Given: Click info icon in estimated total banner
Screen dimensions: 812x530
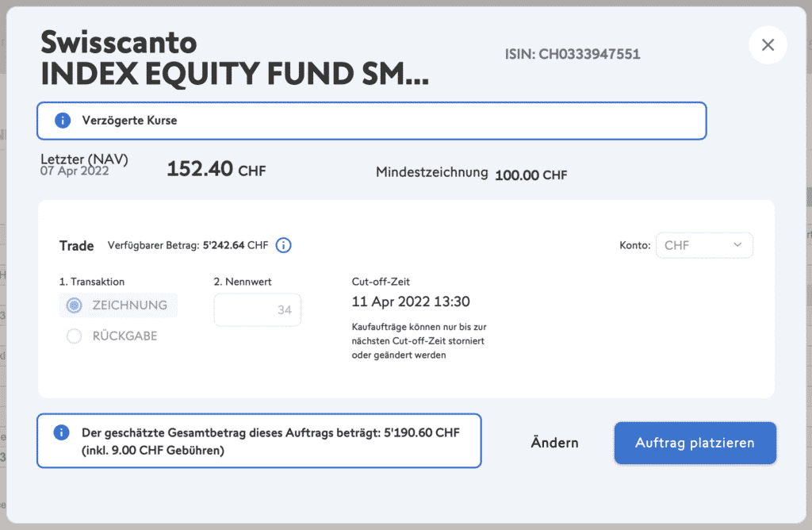Looking at the screenshot, I should 61,433.
